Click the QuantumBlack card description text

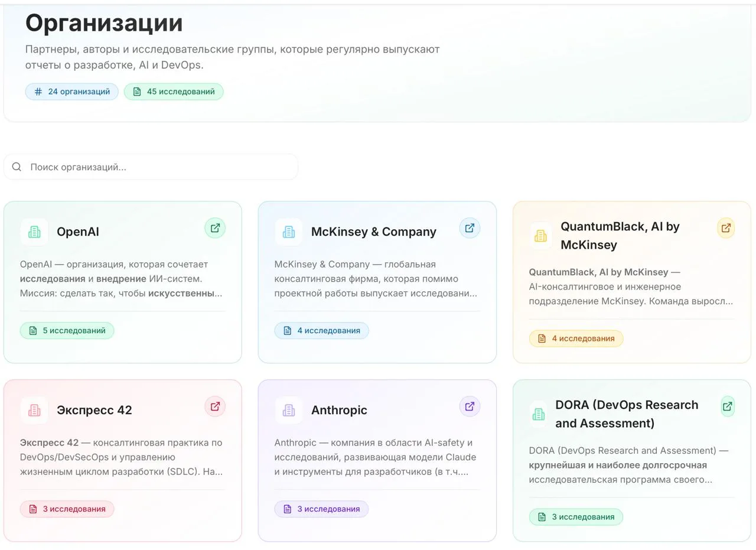(x=631, y=287)
